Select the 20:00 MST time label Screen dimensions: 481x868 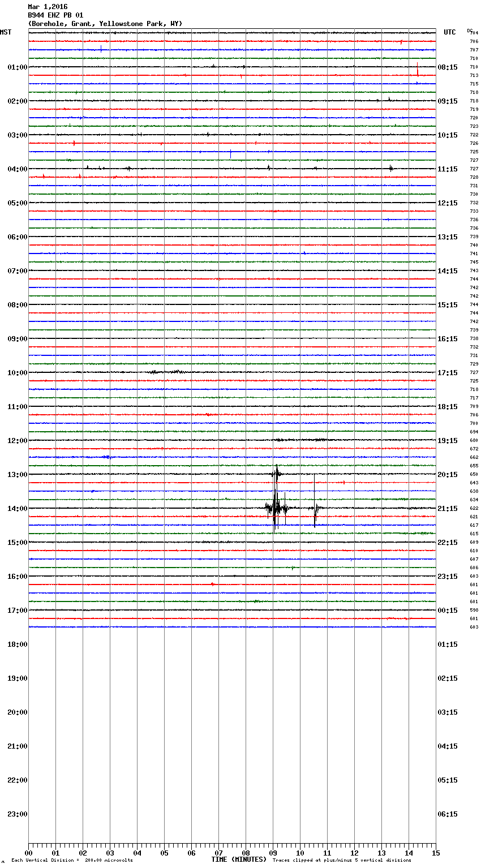(x=18, y=712)
